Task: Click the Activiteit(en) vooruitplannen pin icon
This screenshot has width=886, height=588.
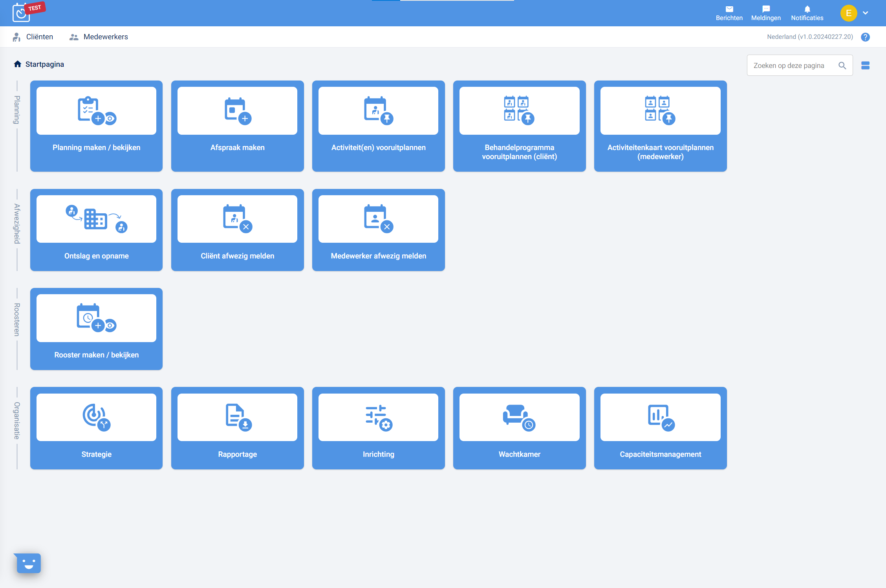Action: pos(379,111)
